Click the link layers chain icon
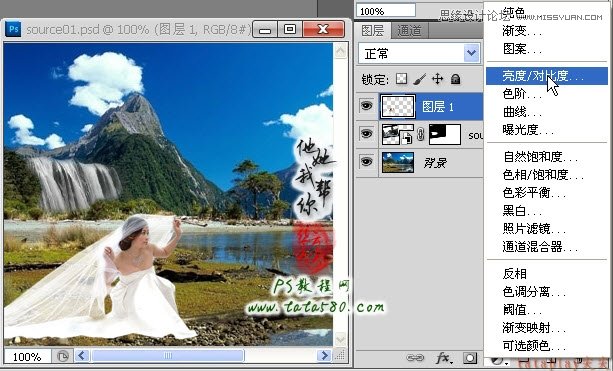The image size is (613, 371). tap(415, 358)
